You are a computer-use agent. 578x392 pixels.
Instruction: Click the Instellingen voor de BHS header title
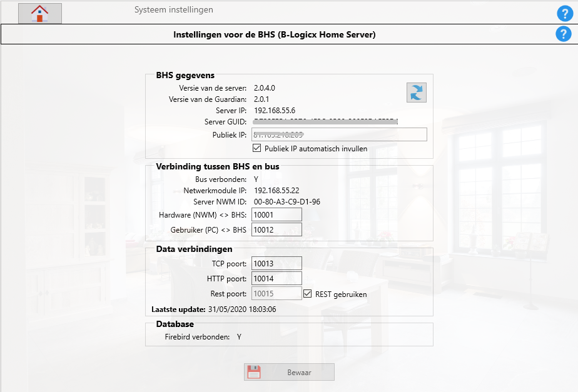pyautogui.click(x=274, y=34)
